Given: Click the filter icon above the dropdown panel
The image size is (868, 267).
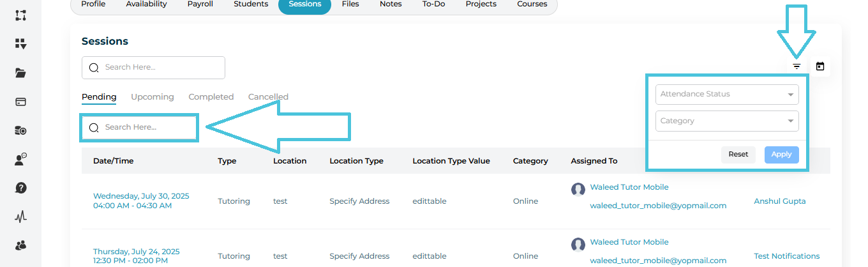Looking at the screenshot, I should [x=797, y=66].
